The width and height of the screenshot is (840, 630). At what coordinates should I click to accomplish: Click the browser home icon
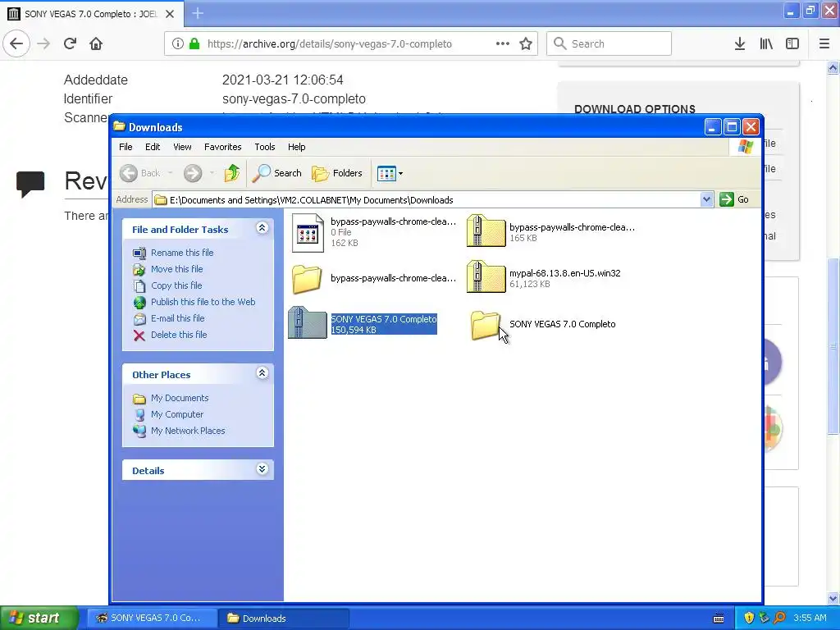[96, 44]
